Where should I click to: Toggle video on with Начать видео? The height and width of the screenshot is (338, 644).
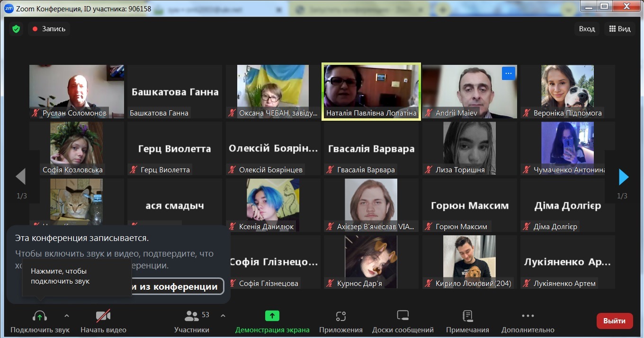pos(103,316)
